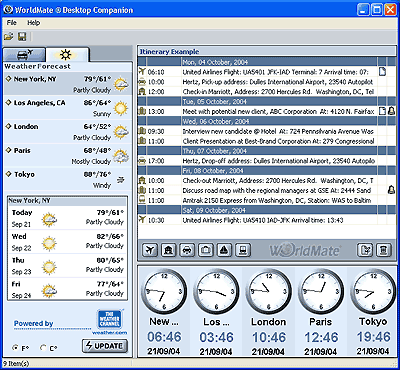Click the car icon beside 17:00 Hertz
This screenshot has width=400, height=370.
coord(142,161)
